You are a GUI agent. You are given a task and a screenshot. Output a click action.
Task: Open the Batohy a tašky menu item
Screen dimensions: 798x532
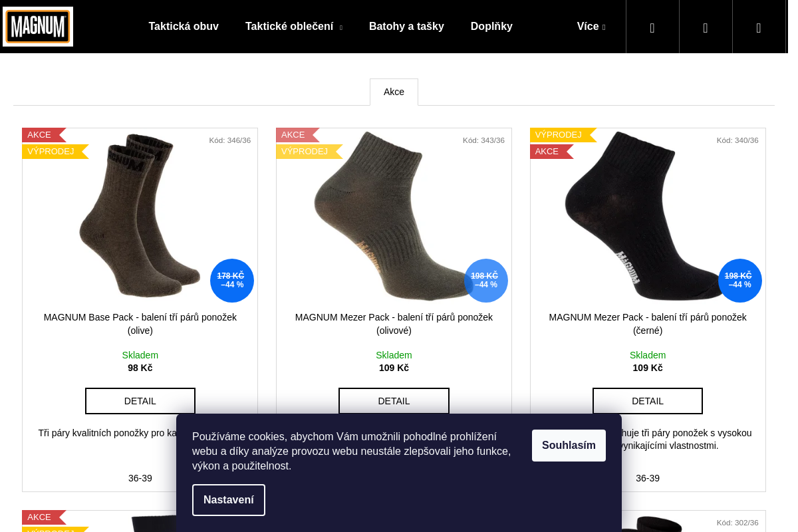(x=406, y=27)
